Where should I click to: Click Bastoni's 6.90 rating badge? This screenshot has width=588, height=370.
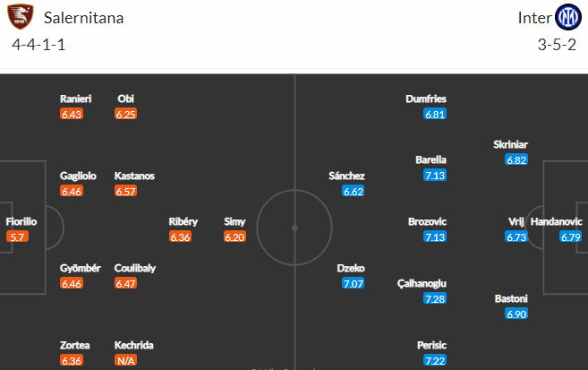click(516, 314)
